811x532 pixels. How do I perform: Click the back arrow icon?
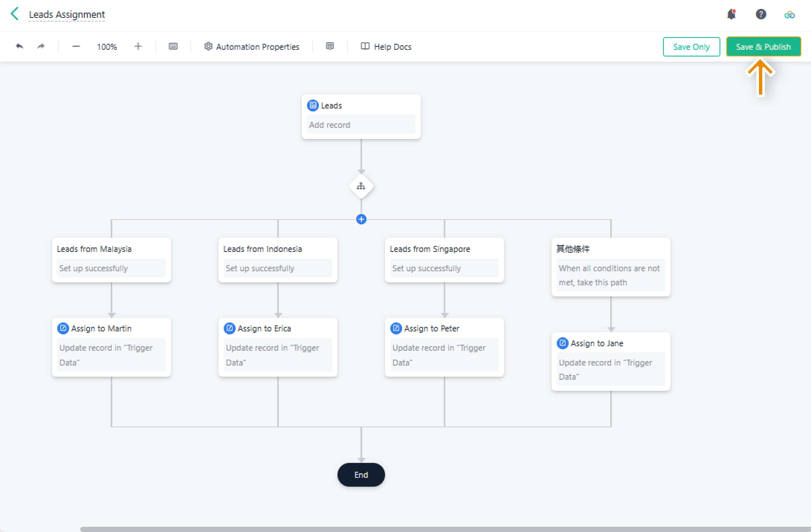click(15, 14)
